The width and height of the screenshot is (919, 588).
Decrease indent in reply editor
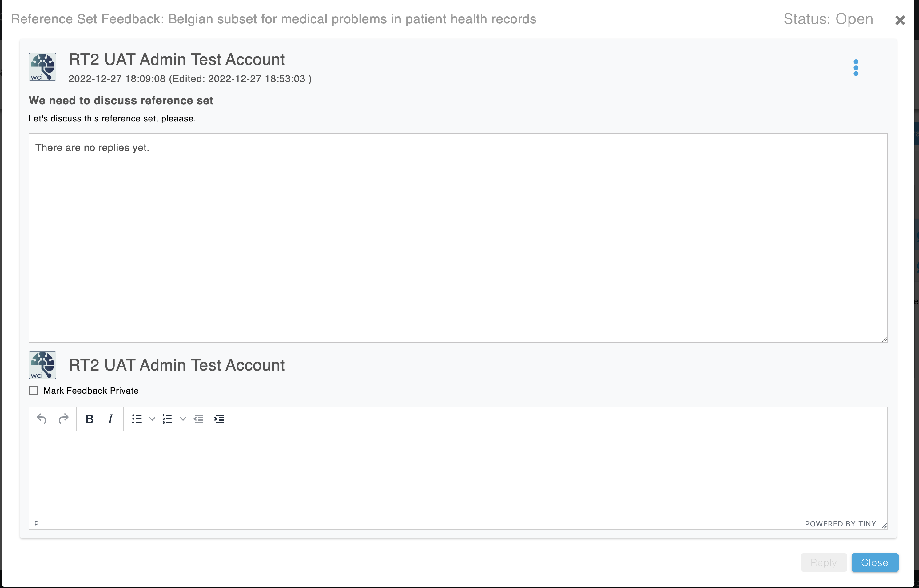[199, 419]
